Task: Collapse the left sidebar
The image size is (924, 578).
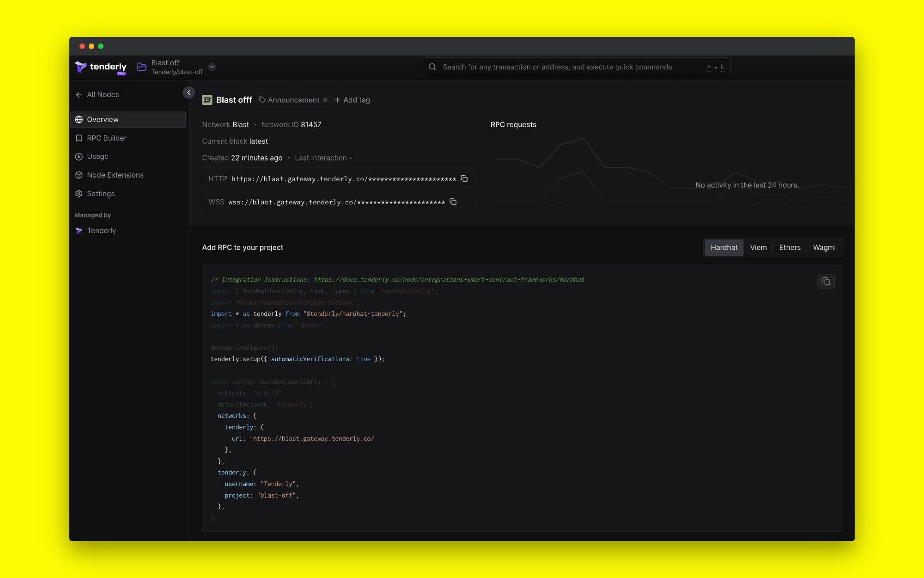Action: click(188, 93)
